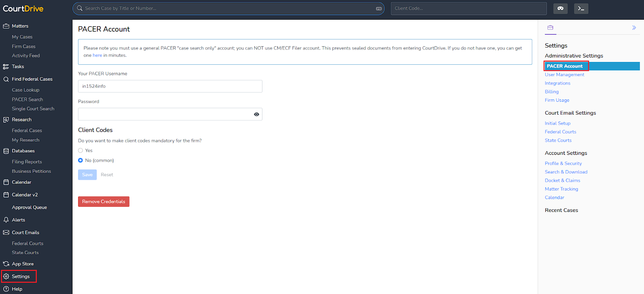Open Business Petitions in sidebar
644x294 pixels.
pyautogui.click(x=31, y=171)
